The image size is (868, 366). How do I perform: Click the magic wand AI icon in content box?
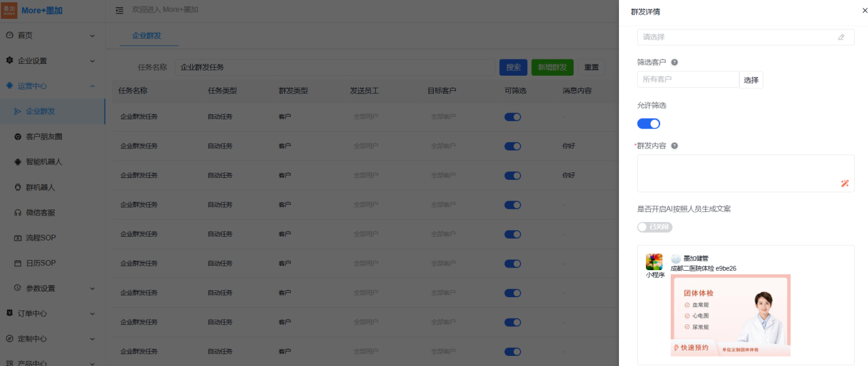tap(845, 184)
